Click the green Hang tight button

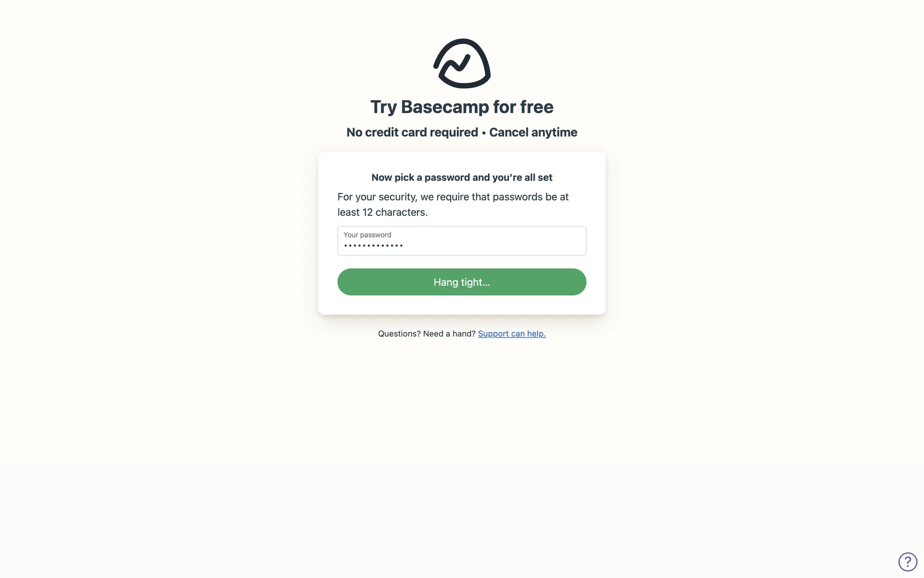462,282
